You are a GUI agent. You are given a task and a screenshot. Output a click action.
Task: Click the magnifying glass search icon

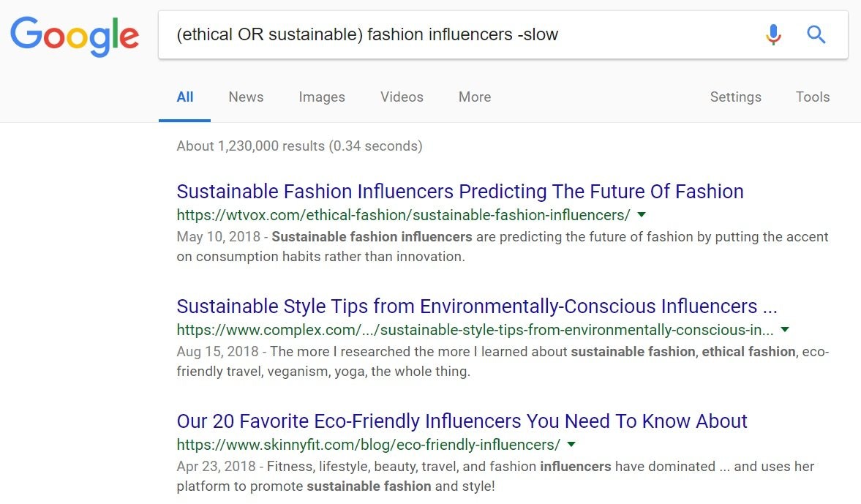coord(816,34)
